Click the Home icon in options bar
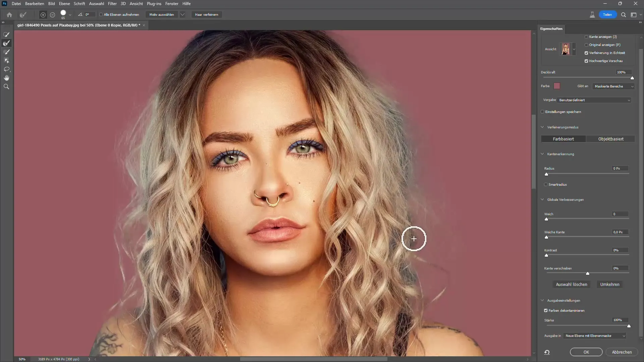This screenshot has width=644, height=362. coord(9,15)
